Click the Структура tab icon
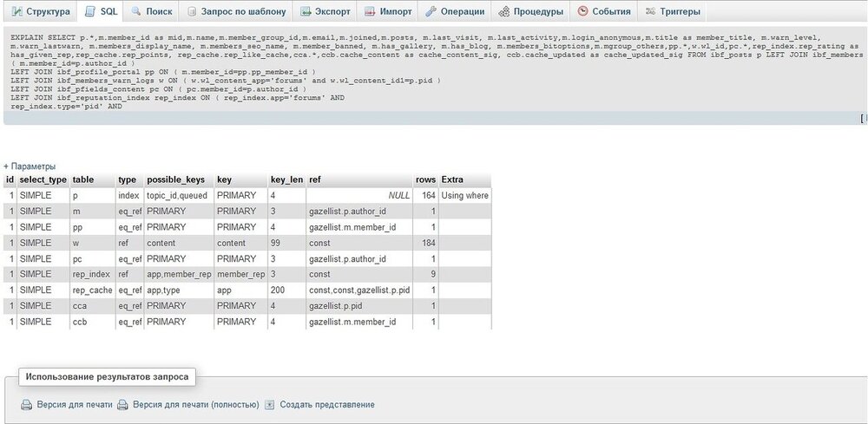Viewport: 868px width, 424px height. pos(16,12)
